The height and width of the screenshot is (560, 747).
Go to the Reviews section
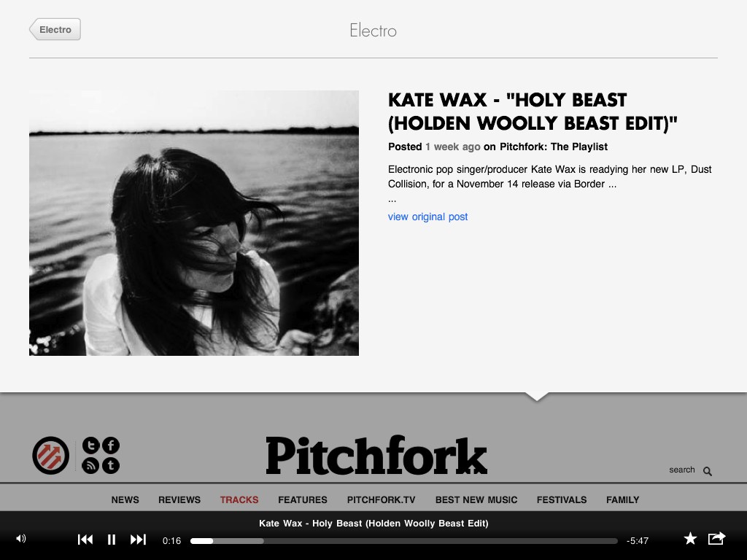pyautogui.click(x=179, y=499)
